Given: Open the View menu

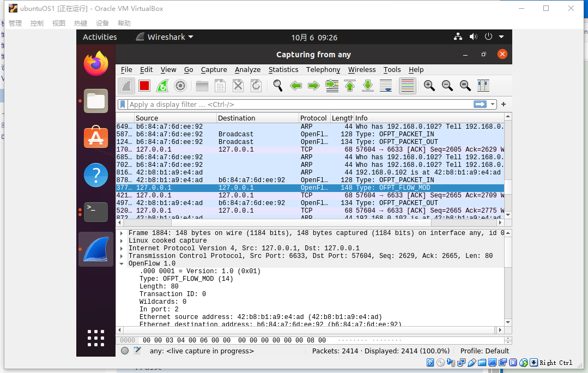Looking at the screenshot, I should (x=168, y=70).
